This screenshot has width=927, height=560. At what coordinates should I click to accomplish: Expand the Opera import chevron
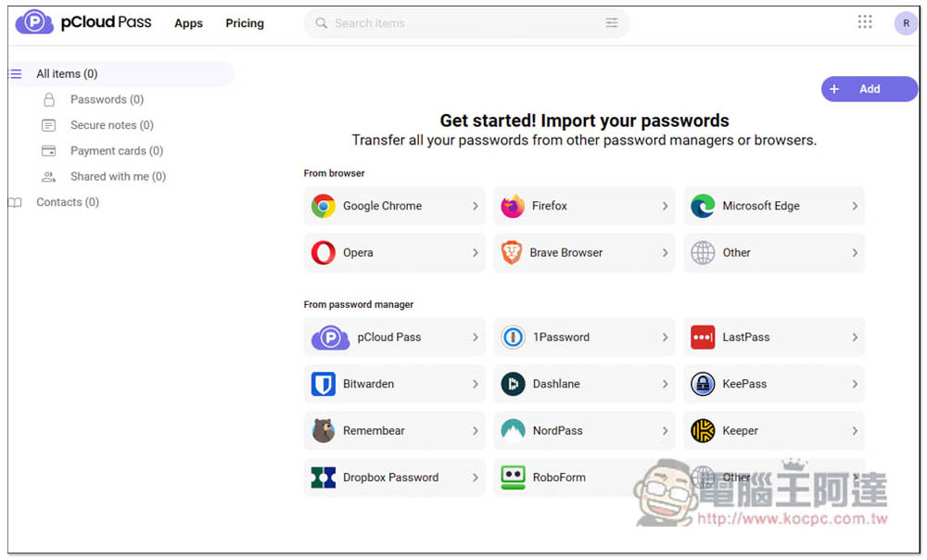[x=476, y=252]
